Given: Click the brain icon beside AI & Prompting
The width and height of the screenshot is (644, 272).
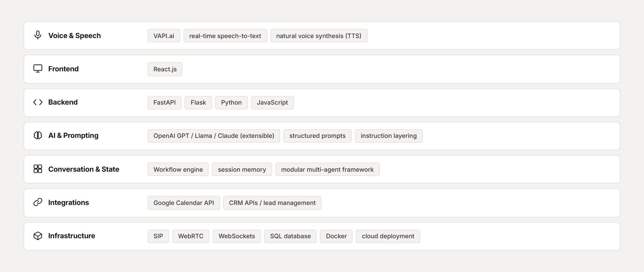Looking at the screenshot, I should pyautogui.click(x=38, y=135).
